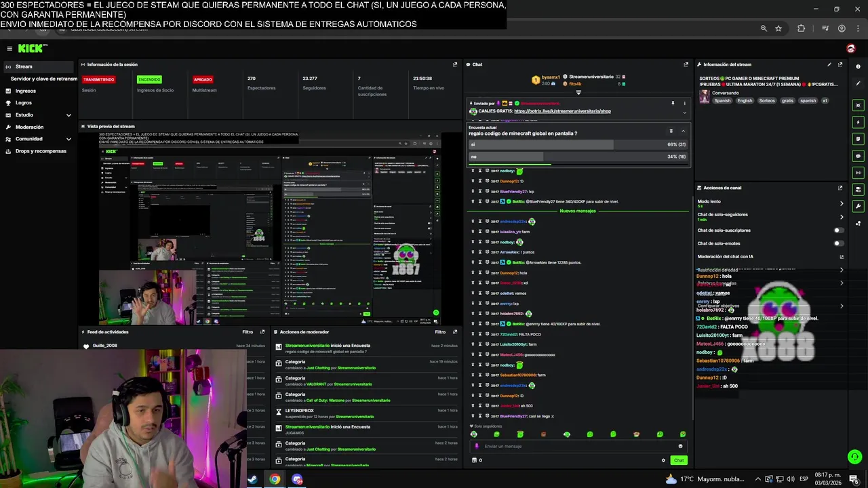This screenshot has width=868, height=488.
Task: Collapse the current poll with chevron
Action: click(x=683, y=131)
